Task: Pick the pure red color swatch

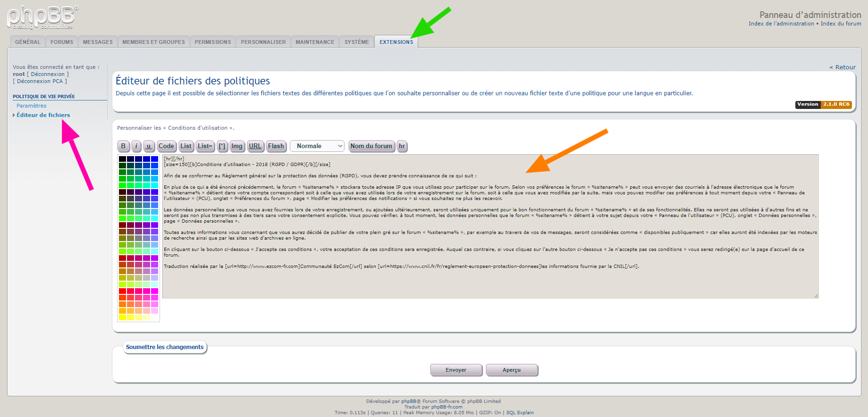Action: [x=122, y=291]
